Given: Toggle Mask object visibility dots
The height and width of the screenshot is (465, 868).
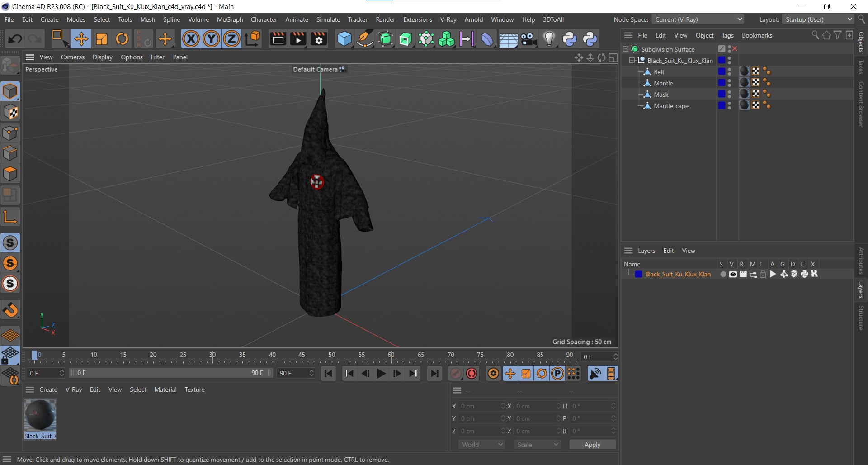Looking at the screenshot, I should tap(729, 95).
